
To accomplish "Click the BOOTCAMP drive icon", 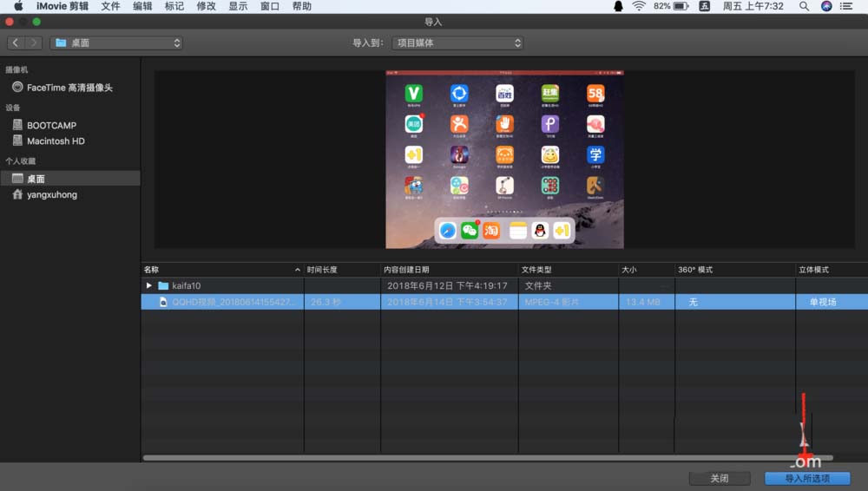I will pos(17,125).
